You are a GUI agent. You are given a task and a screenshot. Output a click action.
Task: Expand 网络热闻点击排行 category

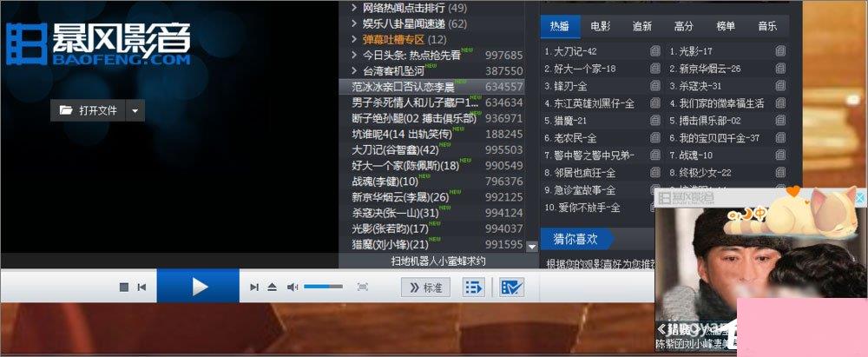point(354,8)
